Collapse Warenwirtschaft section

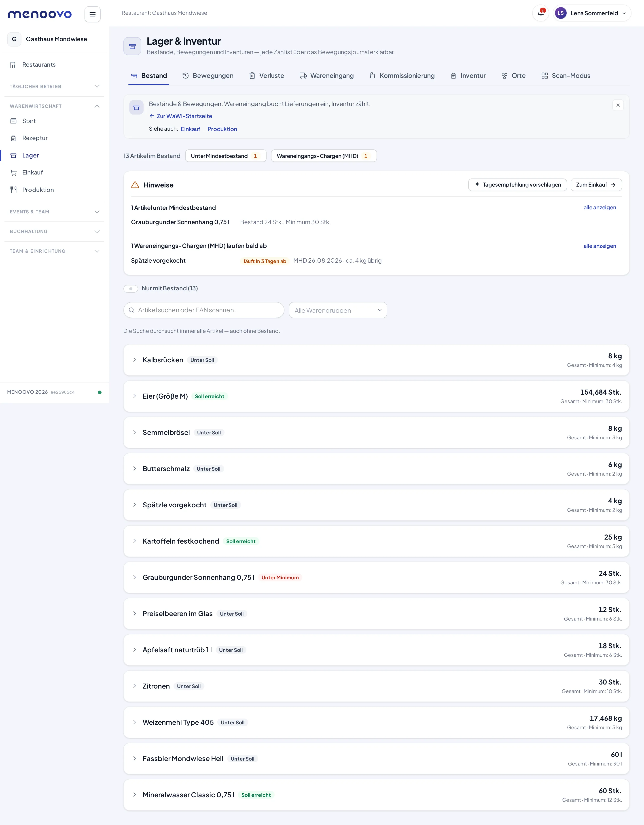click(54, 106)
